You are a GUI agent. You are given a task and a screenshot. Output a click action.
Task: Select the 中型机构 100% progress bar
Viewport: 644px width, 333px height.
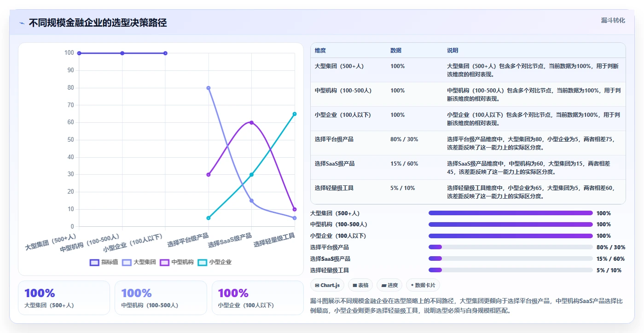click(511, 224)
